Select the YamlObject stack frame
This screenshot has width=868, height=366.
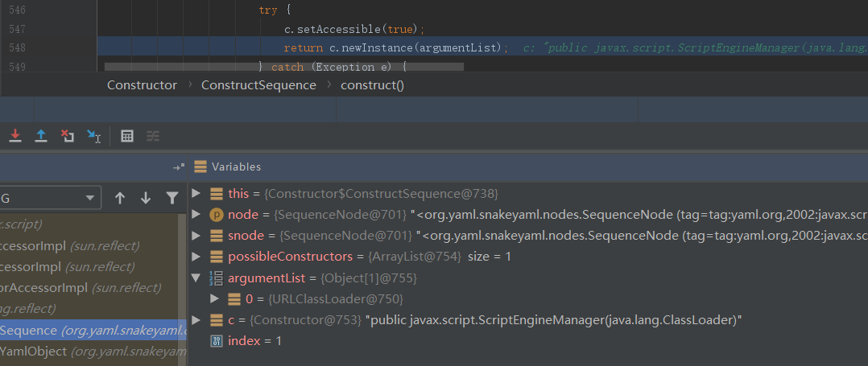35,351
